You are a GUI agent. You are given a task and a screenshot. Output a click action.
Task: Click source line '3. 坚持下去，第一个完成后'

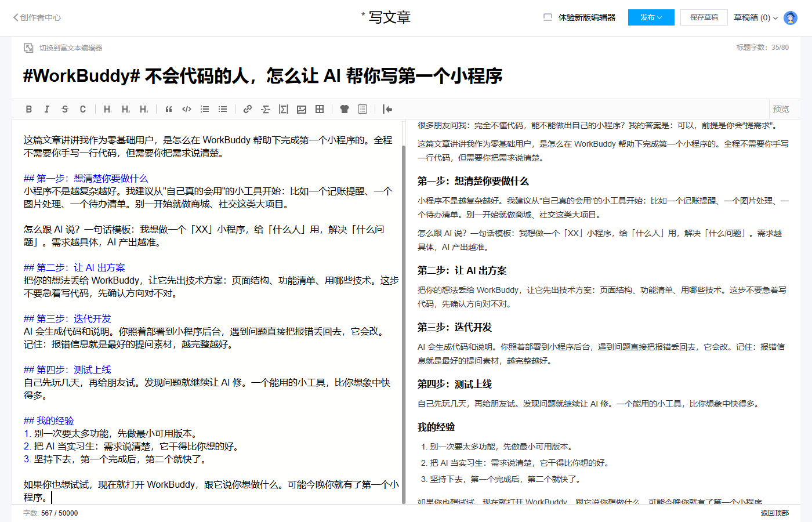pyautogui.click(x=117, y=459)
